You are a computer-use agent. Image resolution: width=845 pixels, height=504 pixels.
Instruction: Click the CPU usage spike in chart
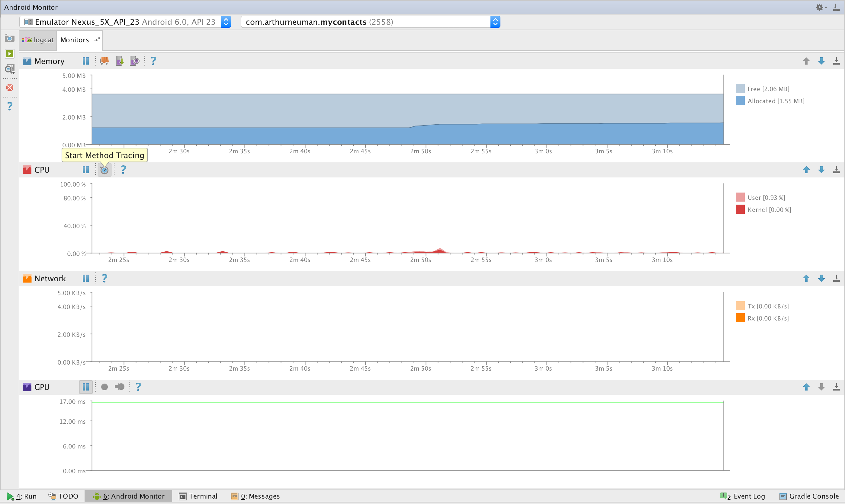click(x=440, y=250)
